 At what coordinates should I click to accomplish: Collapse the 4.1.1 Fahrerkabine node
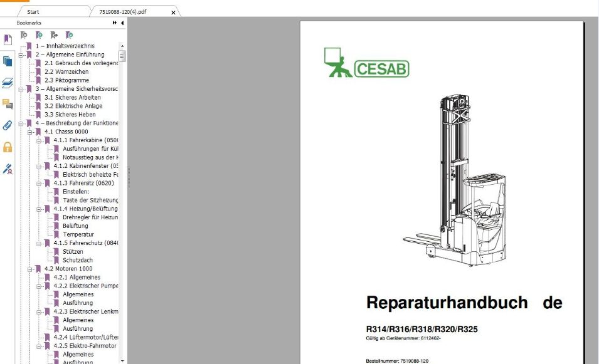[x=39, y=141]
